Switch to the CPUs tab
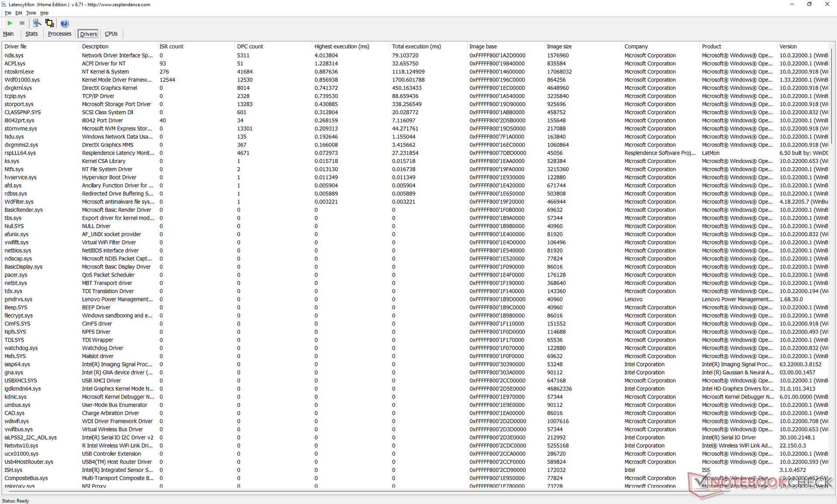This screenshot has height=504, width=837. (x=111, y=34)
